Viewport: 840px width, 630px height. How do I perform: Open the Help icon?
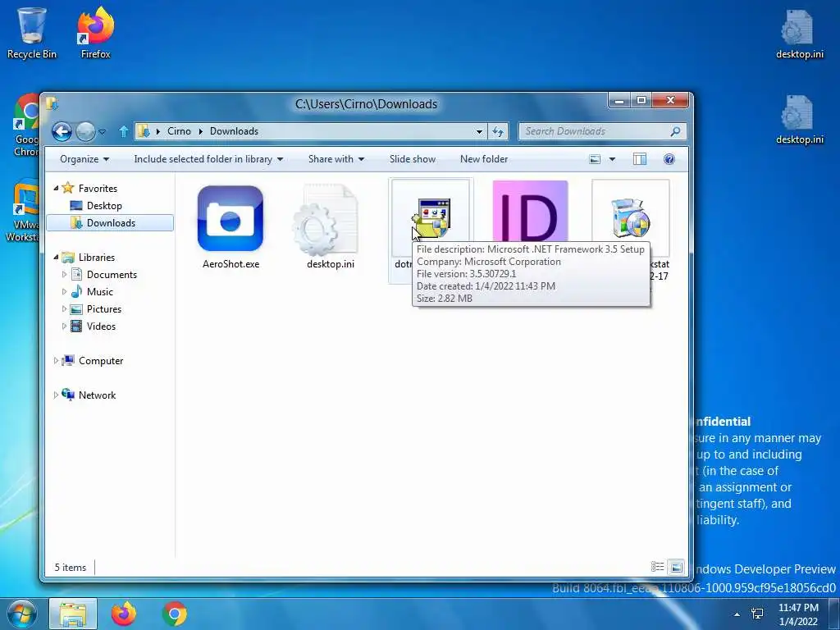(669, 159)
